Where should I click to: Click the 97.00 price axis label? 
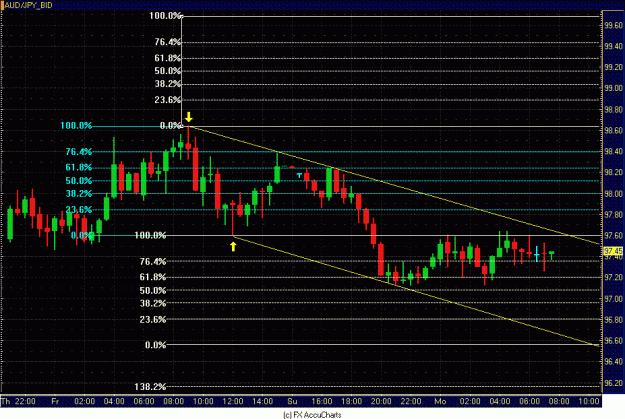click(613, 299)
